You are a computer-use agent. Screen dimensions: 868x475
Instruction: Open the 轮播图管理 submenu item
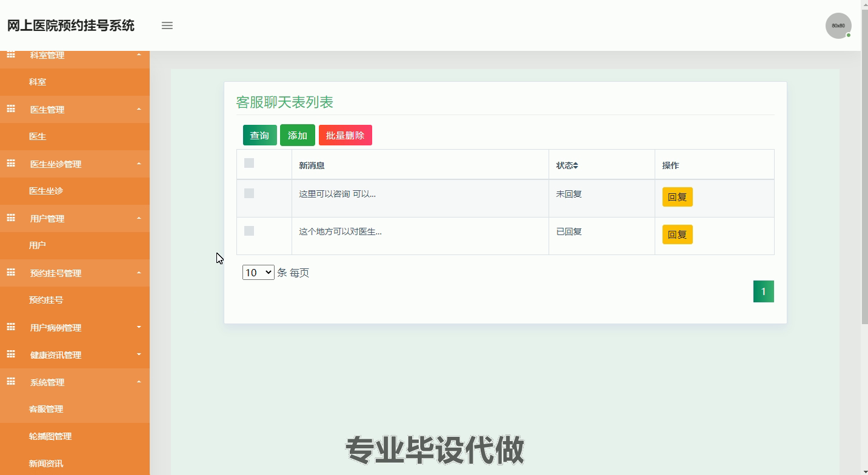pyautogui.click(x=75, y=436)
